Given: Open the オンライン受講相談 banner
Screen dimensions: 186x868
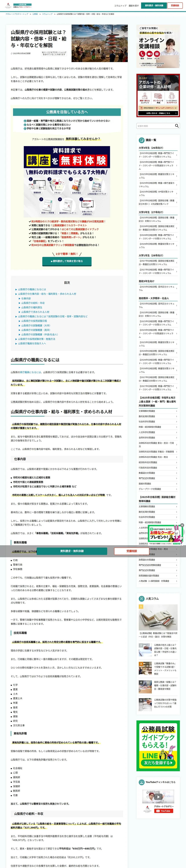Looking at the screenshot, I should (x=158, y=46).
